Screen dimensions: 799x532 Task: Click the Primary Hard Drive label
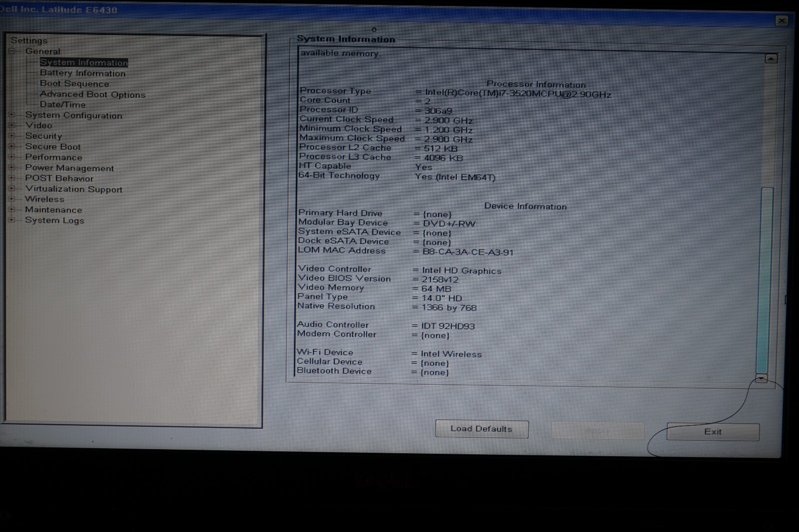[341, 213]
